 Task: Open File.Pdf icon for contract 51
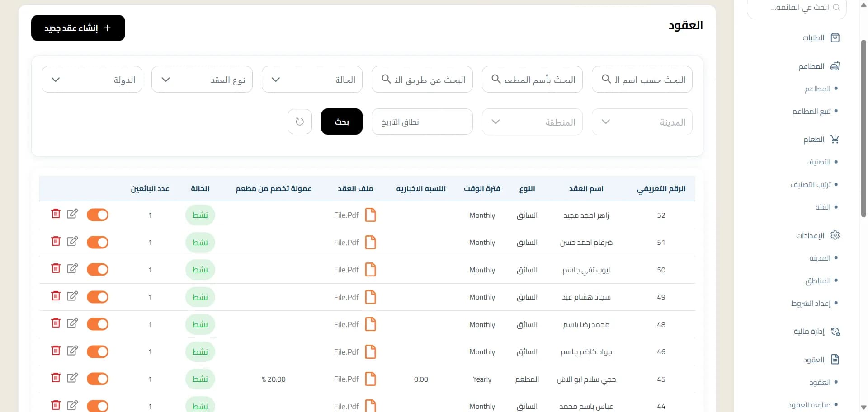(370, 243)
